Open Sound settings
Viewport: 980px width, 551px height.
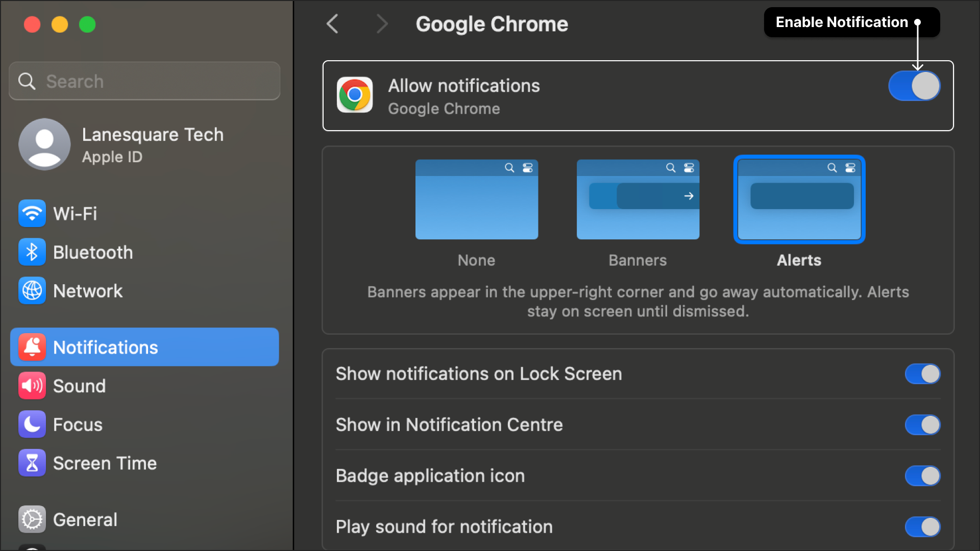[144, 386]
